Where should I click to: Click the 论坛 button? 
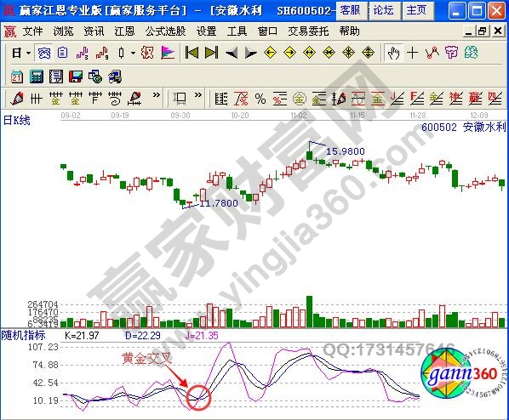[384, 10]
